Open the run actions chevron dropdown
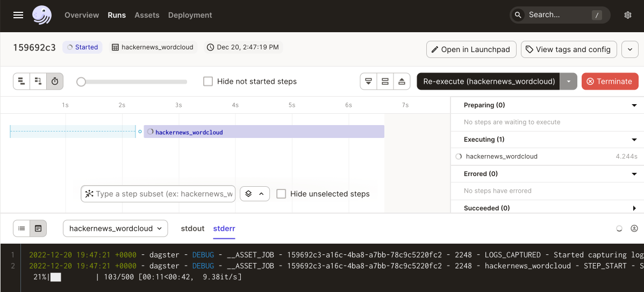This screenshot has height=292, width=644. tap(630, 49)
